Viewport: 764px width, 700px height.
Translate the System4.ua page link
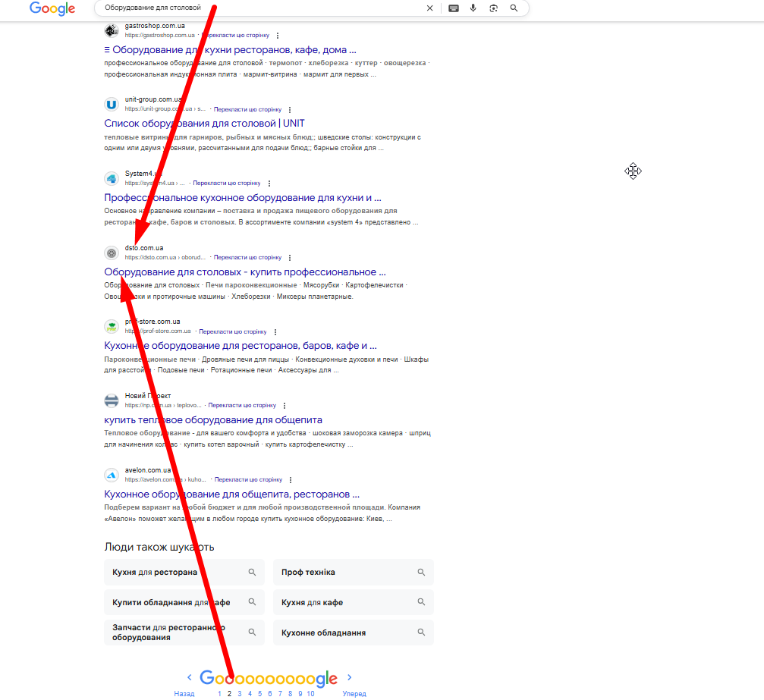227,184
